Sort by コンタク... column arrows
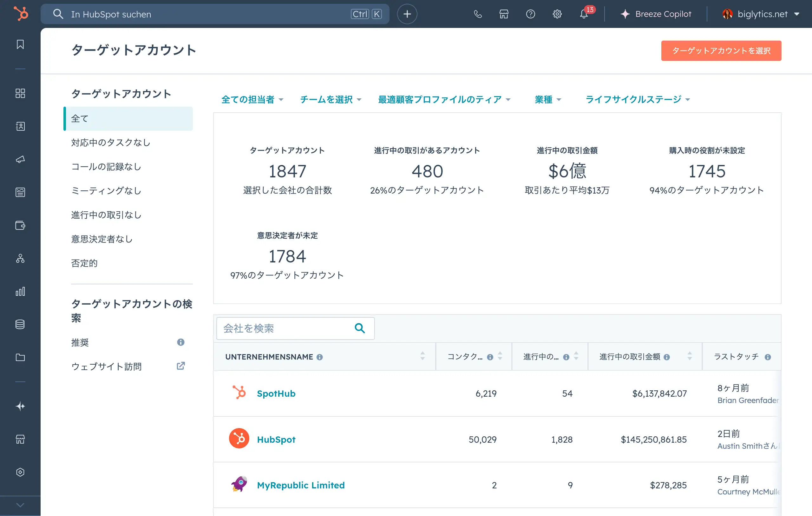Image resolution: width=812 pixels, height=516 pixels. coord(500,356)
